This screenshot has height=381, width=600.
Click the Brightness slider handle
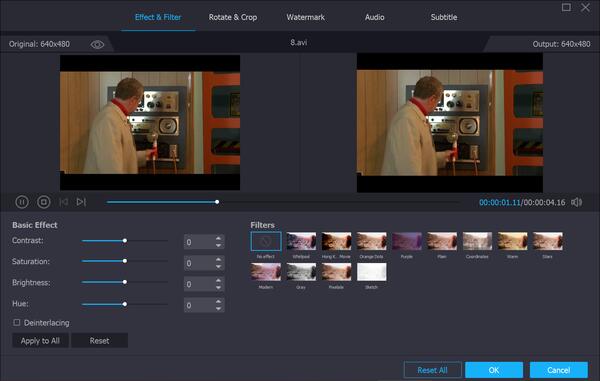(125, 282)
